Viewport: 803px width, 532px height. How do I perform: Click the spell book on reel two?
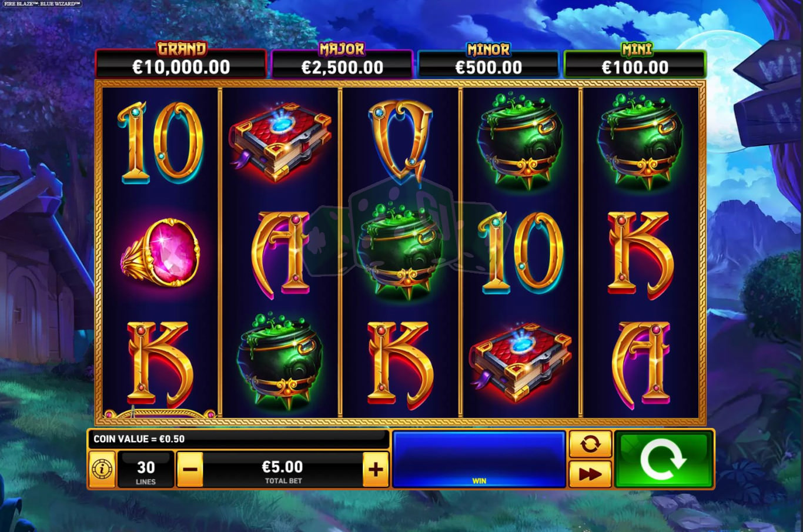pyautogui.click(x=280, y=142)
